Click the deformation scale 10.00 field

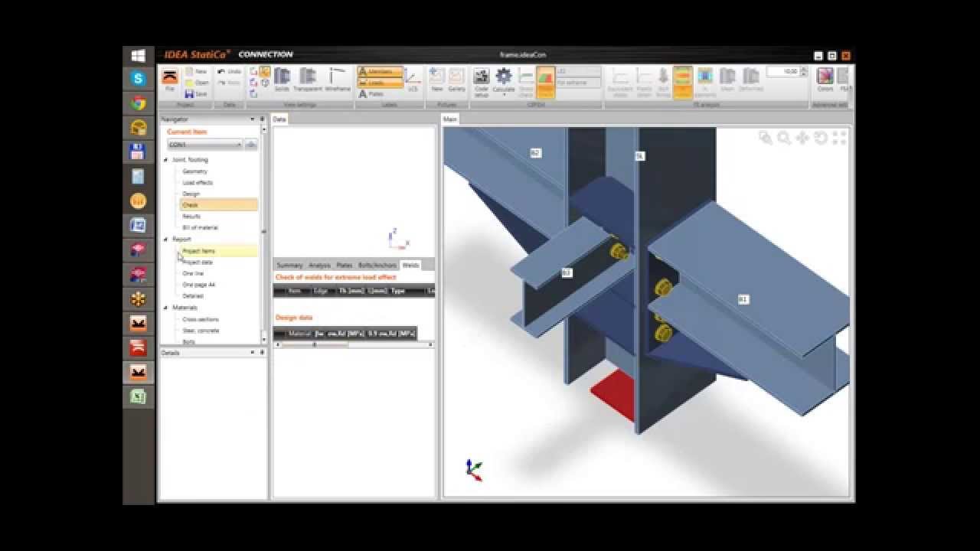[x=782, y=71]
